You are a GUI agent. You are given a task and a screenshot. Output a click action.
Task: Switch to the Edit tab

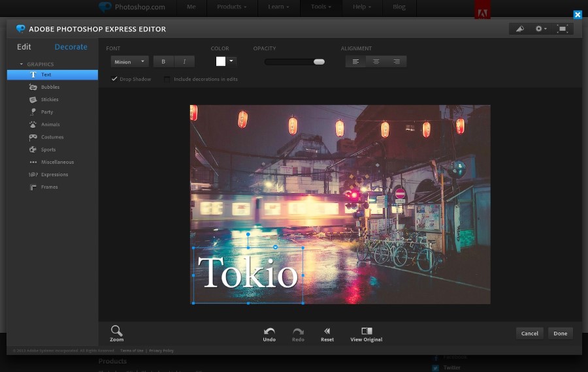coord(24,47)
